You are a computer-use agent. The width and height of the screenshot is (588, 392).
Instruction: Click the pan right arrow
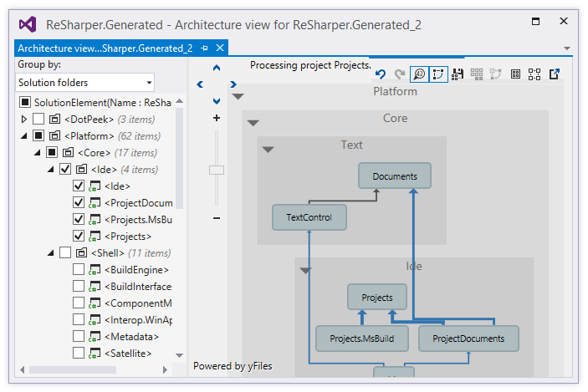(233, 84)
